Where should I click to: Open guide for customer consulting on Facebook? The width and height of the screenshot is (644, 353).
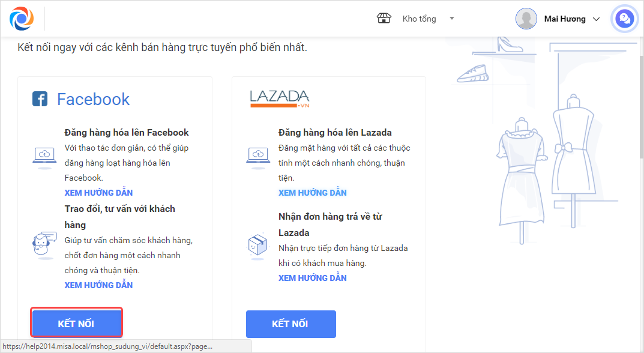point(98,285)
